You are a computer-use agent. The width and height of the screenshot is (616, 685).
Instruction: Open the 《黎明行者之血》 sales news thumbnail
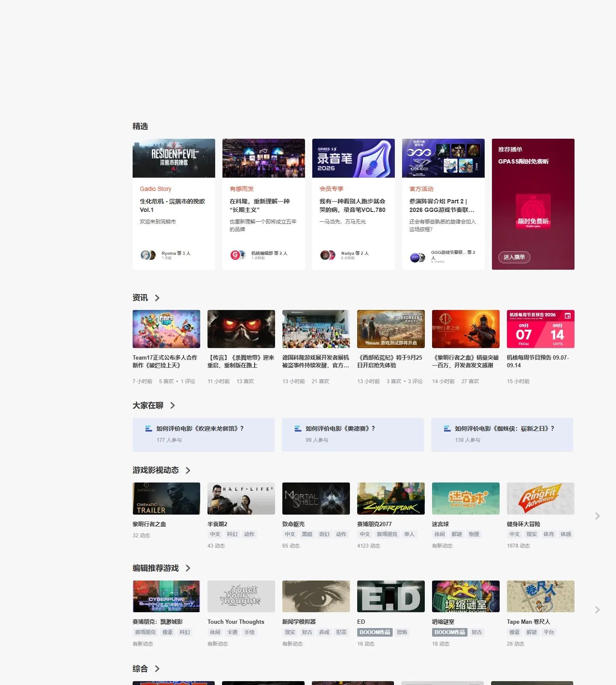(x=466, y=329)
